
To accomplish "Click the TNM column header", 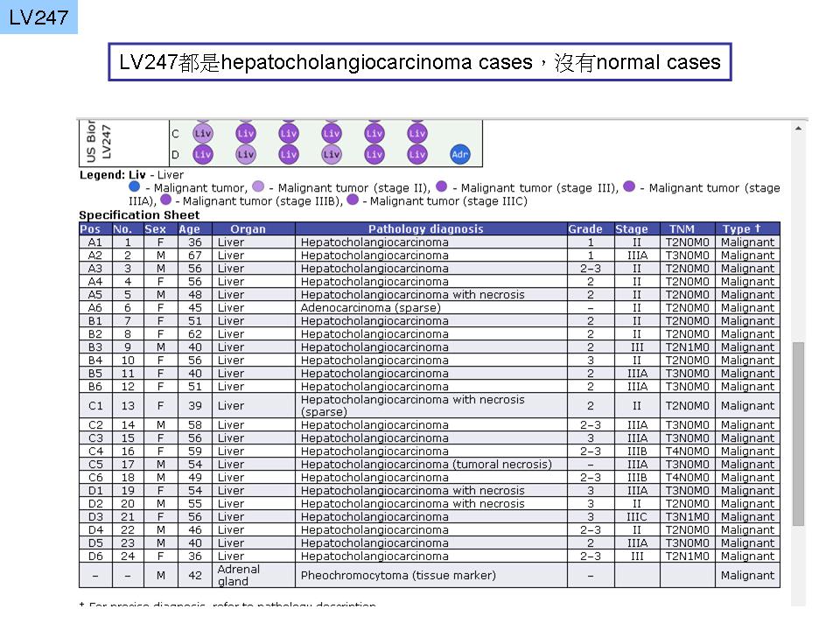I will 688,228.
